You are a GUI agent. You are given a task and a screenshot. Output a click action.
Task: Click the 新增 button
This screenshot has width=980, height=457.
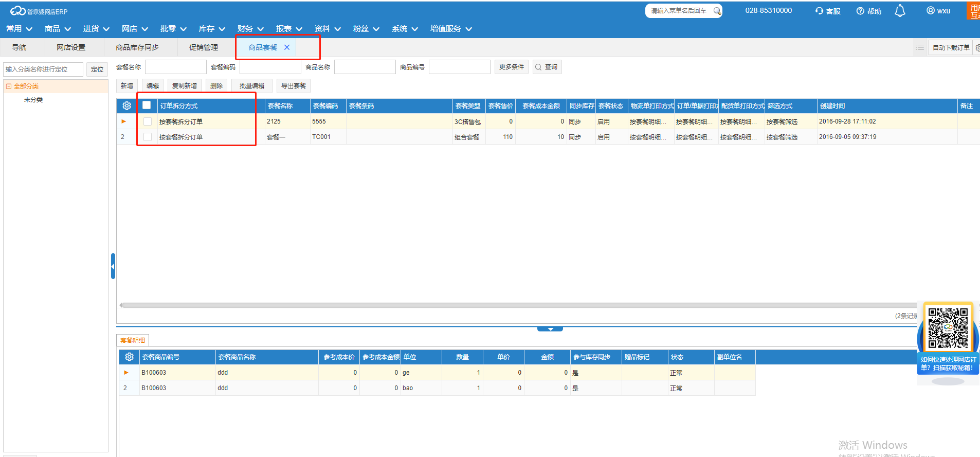pos(127,86)
